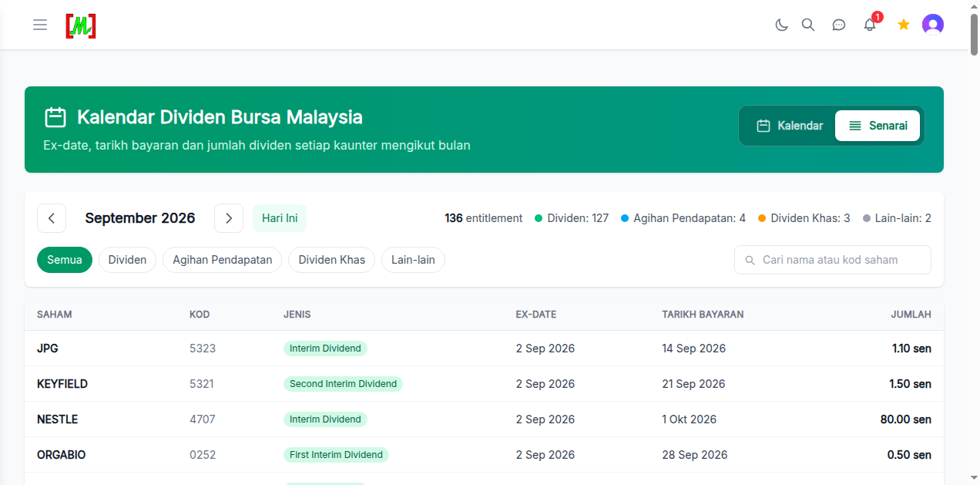The height and width of the screenshot is (485, 980).
Task: Click stock code 5321
Action: [202, 384]
